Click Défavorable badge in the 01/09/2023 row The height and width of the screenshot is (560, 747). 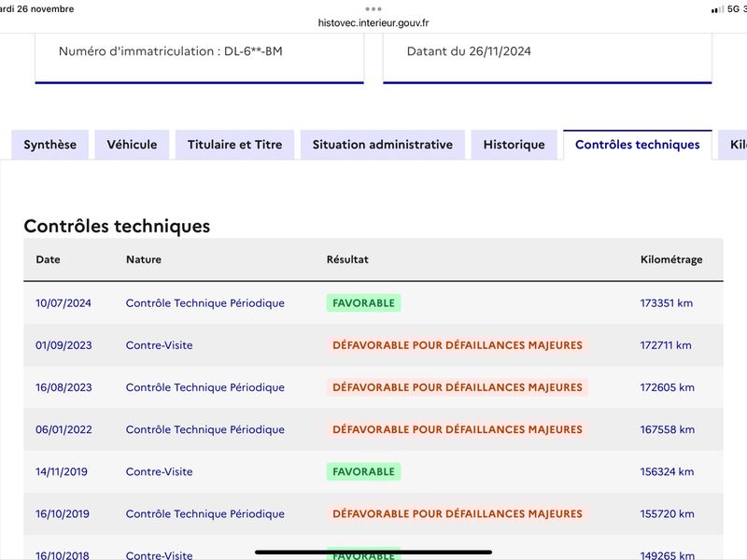458,345
